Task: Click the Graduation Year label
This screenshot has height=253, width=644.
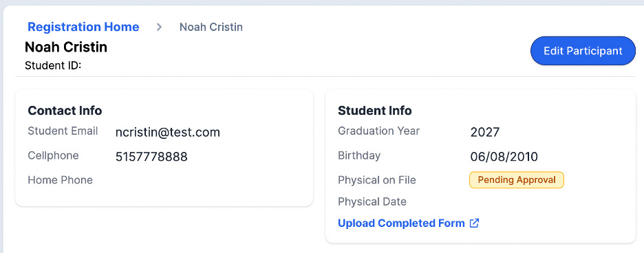Action: 378,131
